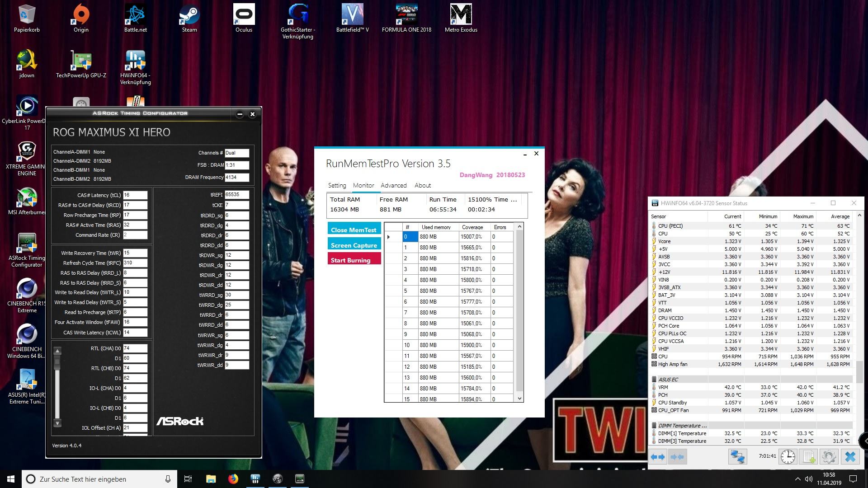Open HWiNFO remote network monitors button
Image resolution: width=868 pixels, height=488 pixels.
pos(737,457)
